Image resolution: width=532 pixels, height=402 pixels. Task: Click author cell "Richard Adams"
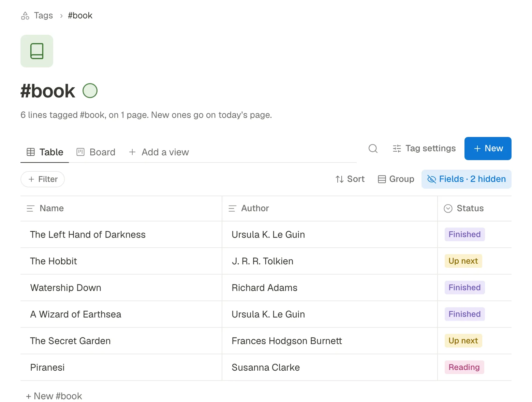(330, 288)
